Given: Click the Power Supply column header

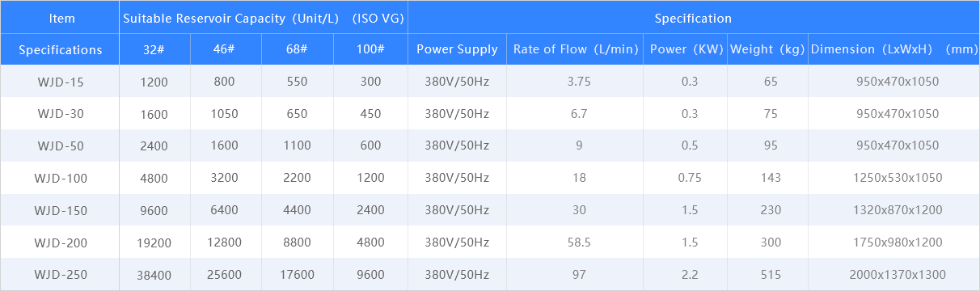Looking at the screenshot, I should pyautogui.click(x=458, y=49).
